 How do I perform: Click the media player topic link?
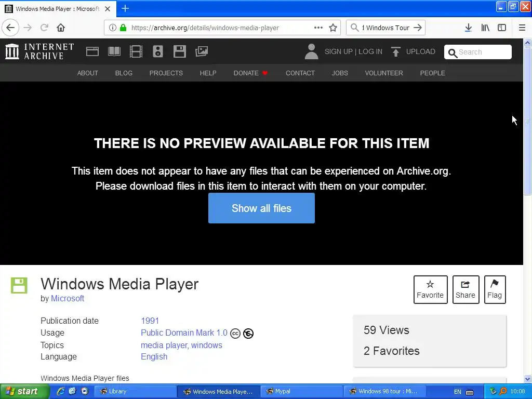coord(165,345)
